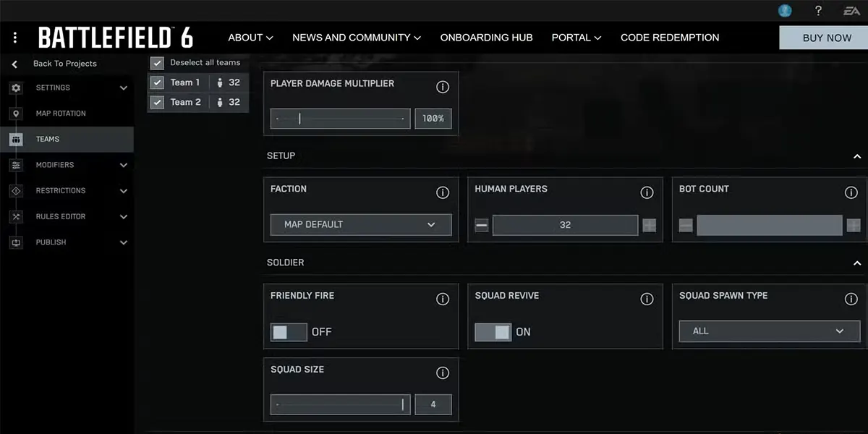The image size is (868, 434).
Task: Click the Player Damage Multiplier info icon
Action: pyautogui.click(x=443, y=88)
